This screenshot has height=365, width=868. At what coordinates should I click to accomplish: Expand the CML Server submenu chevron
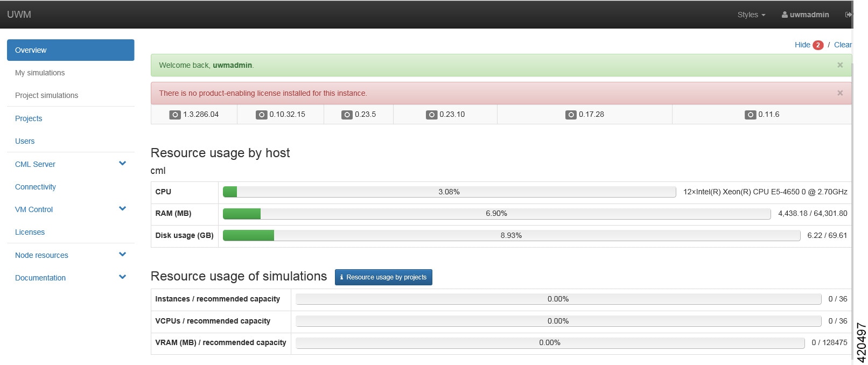[122, 164]
